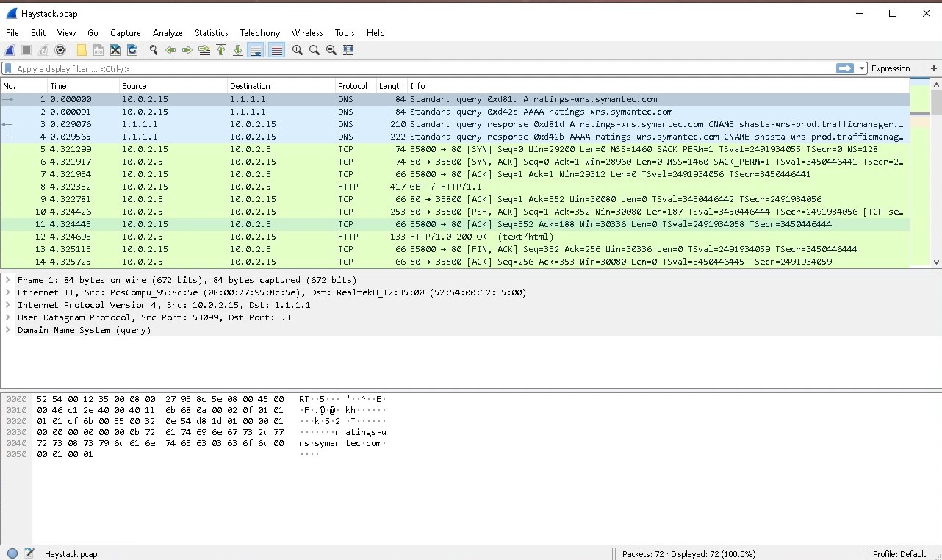Open capture file properties status icon
Image resolution: width=942 pixels, height=560 pixels.
29,553
